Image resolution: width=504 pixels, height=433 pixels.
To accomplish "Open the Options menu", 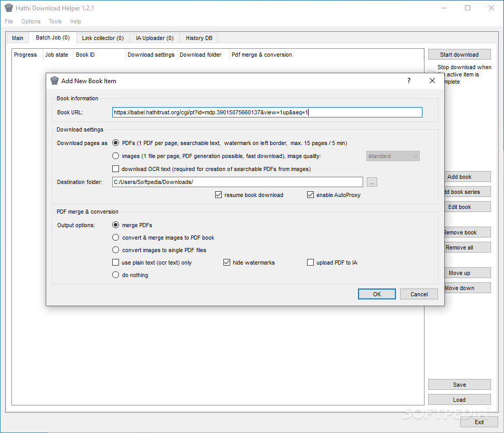I will coord(31,21).
